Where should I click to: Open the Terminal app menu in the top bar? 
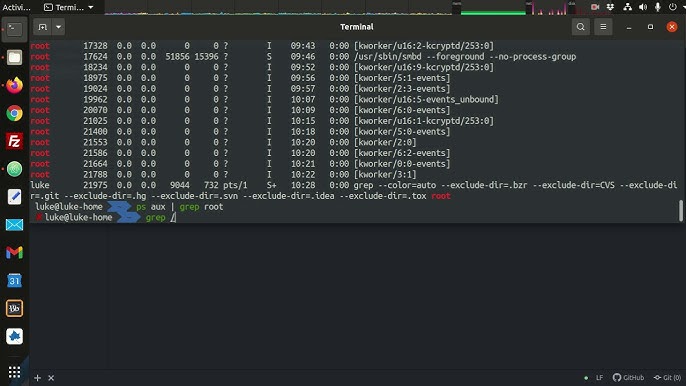pyautogui.click(x=69, y=7)
